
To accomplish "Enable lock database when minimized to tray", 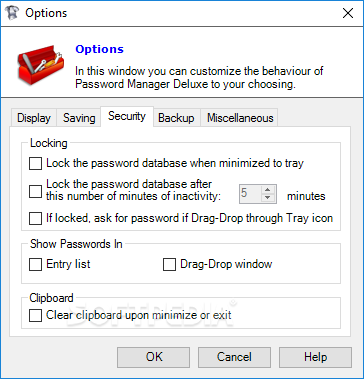I will (x=35, y=163).
